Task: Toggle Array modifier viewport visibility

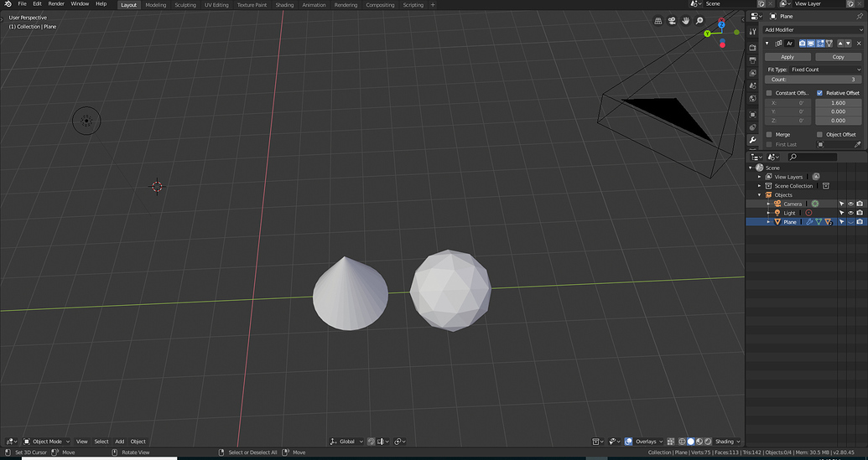Action: [811, 43]
